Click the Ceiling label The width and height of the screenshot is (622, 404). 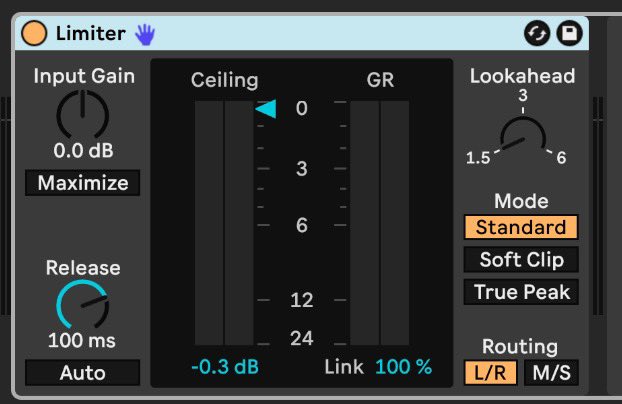click(225, 81)
